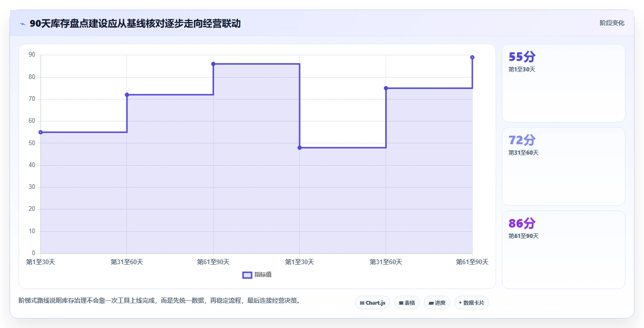
Task: Open the 55分 score card
Action: coord(563,83)
